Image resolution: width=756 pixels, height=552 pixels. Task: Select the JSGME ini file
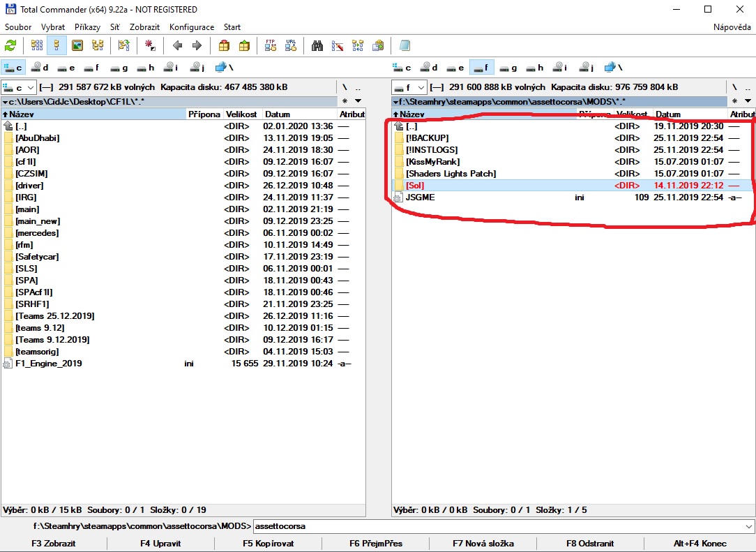(573, 197)
